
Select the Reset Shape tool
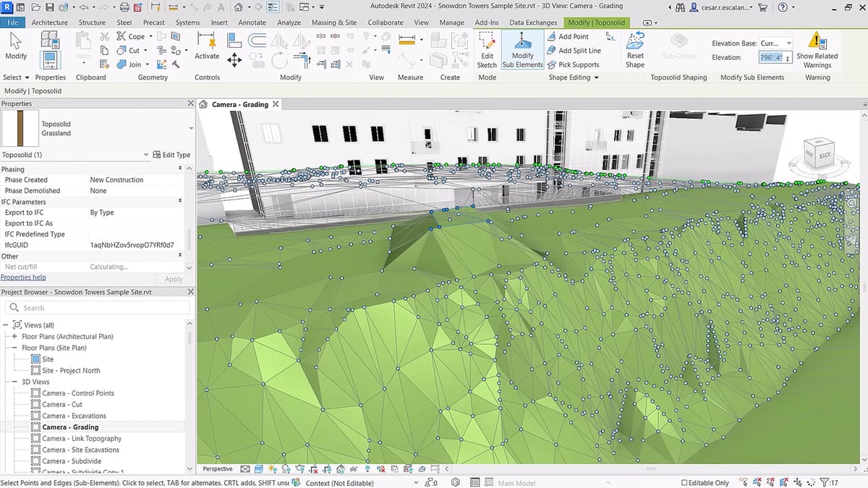coord(635,49)
